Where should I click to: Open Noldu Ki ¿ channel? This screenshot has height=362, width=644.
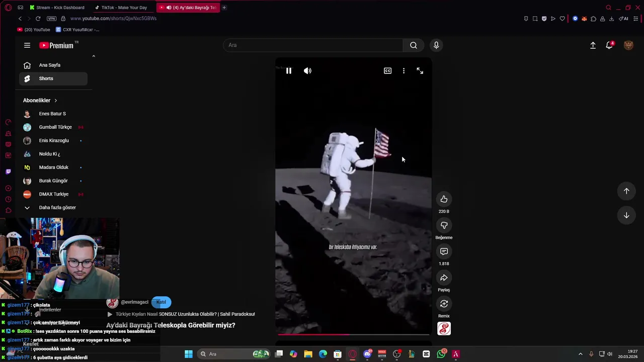(x=53, y=154)
